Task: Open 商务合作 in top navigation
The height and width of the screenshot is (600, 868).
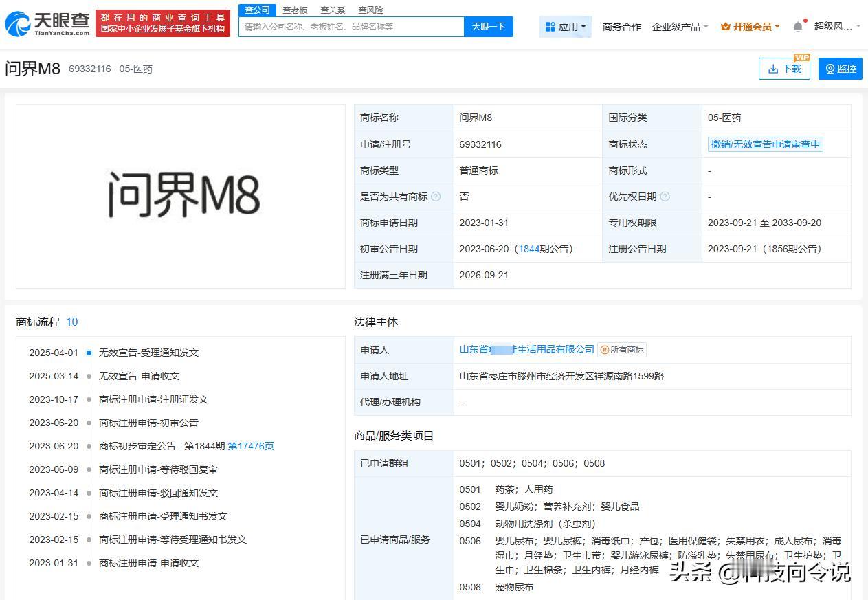Action: 621,27
